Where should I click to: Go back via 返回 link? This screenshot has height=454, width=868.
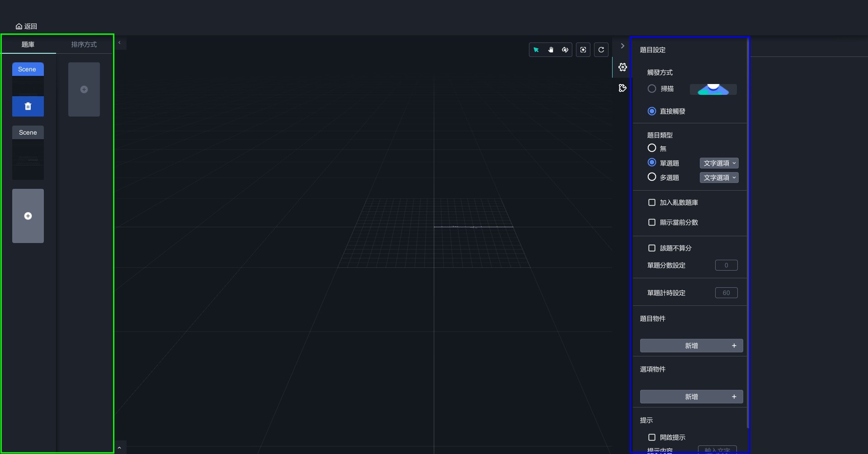(26, 26)
